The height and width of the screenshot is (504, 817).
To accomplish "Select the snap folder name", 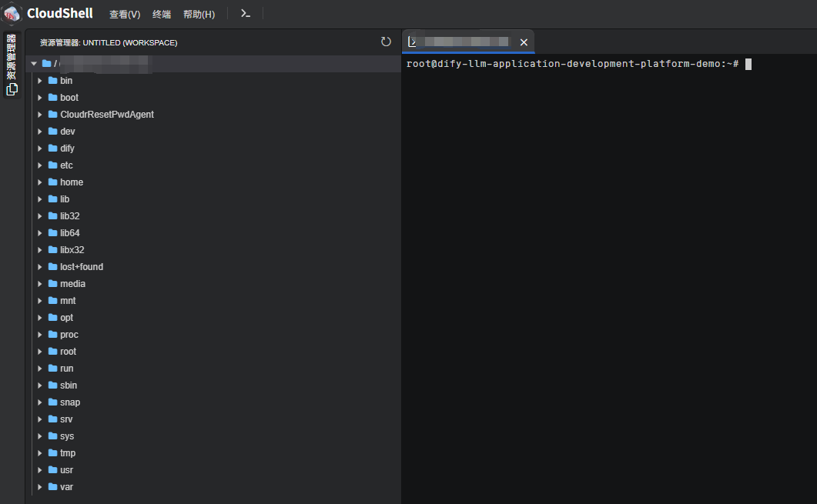I will pyautogui.click(x=70, y=402).
